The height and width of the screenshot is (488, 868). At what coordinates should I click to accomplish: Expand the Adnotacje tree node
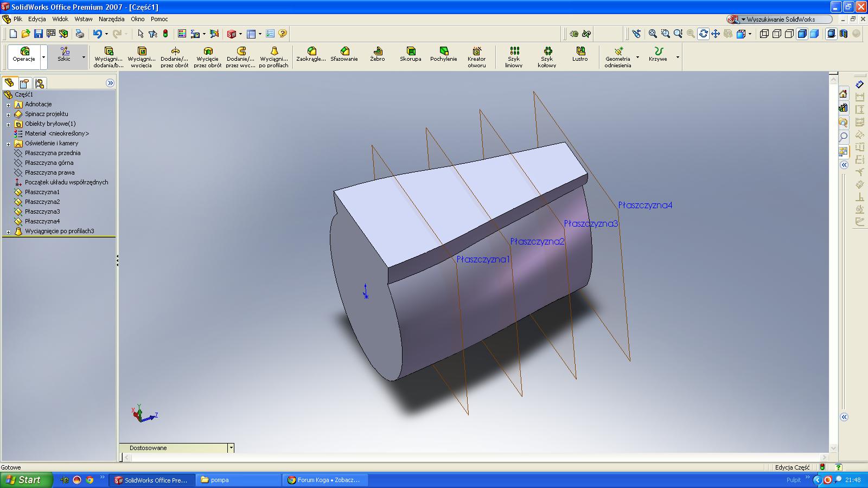click(8, 105)
